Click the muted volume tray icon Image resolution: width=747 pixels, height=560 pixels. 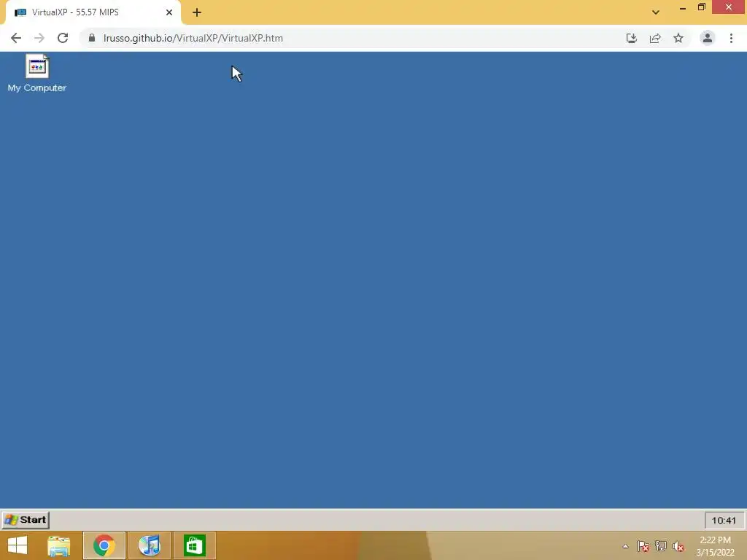pyautogui.click(x=678, y=546)
